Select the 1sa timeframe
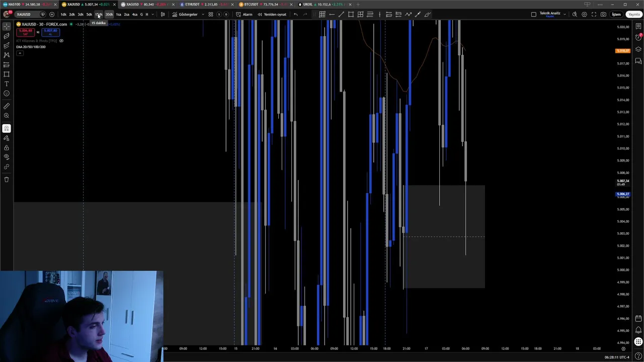The image size is (644, 362). pos(119,15)
